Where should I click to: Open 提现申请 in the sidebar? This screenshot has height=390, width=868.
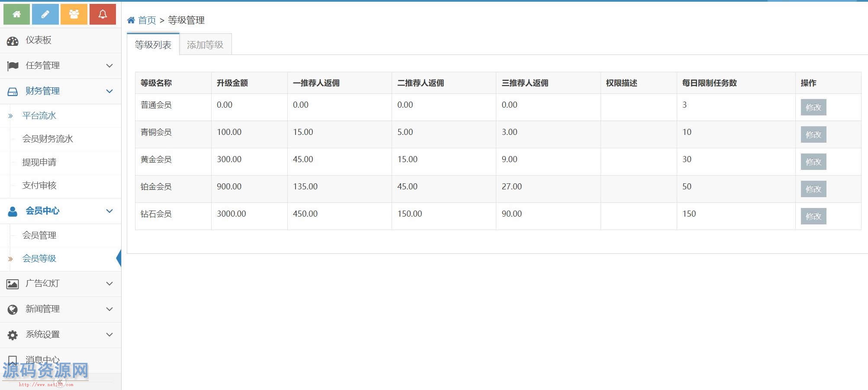click(x=39, y=162)
